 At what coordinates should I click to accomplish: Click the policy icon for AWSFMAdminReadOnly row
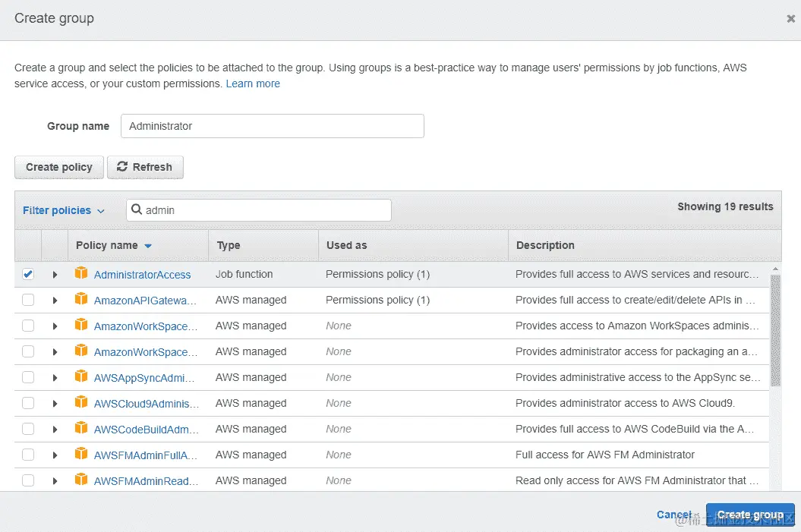click(x=81, y=480)
